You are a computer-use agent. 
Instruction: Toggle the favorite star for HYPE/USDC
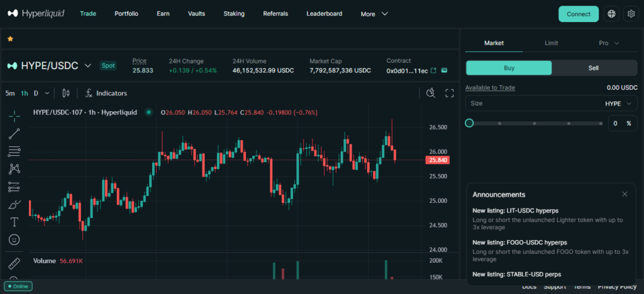click(x=10, y=39)
